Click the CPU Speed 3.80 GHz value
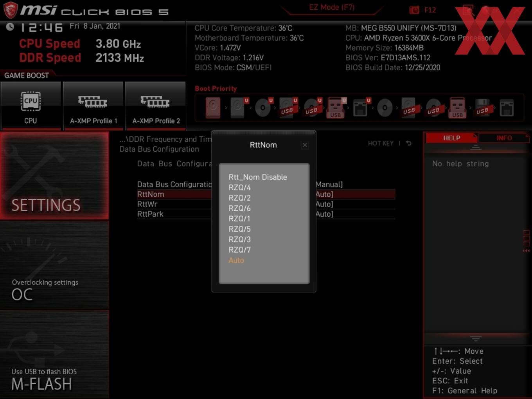 (x=118, y=44)
